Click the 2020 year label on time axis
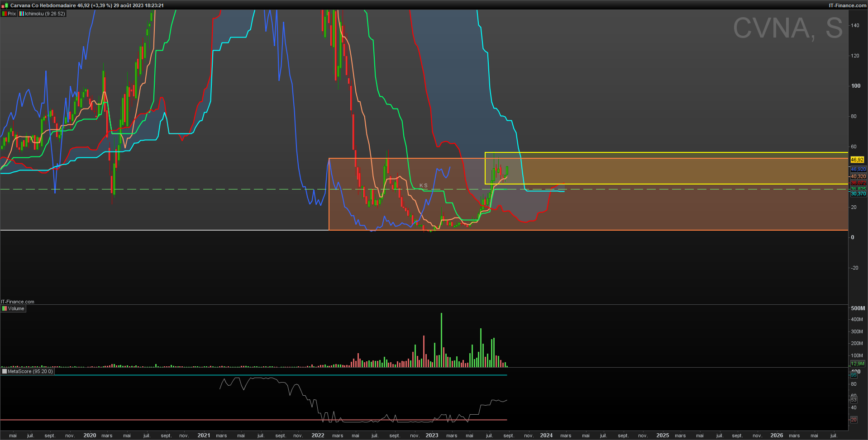 pos(90,435)
